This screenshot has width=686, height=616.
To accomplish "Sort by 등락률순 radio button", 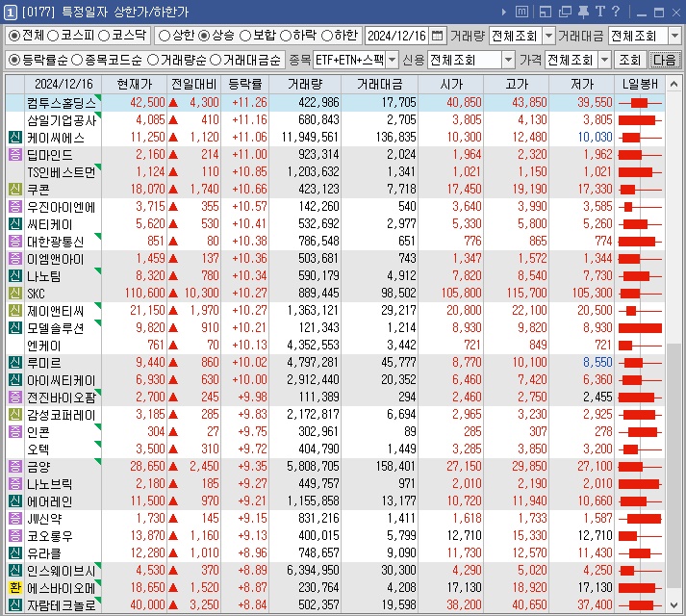I will click(14, 60).
